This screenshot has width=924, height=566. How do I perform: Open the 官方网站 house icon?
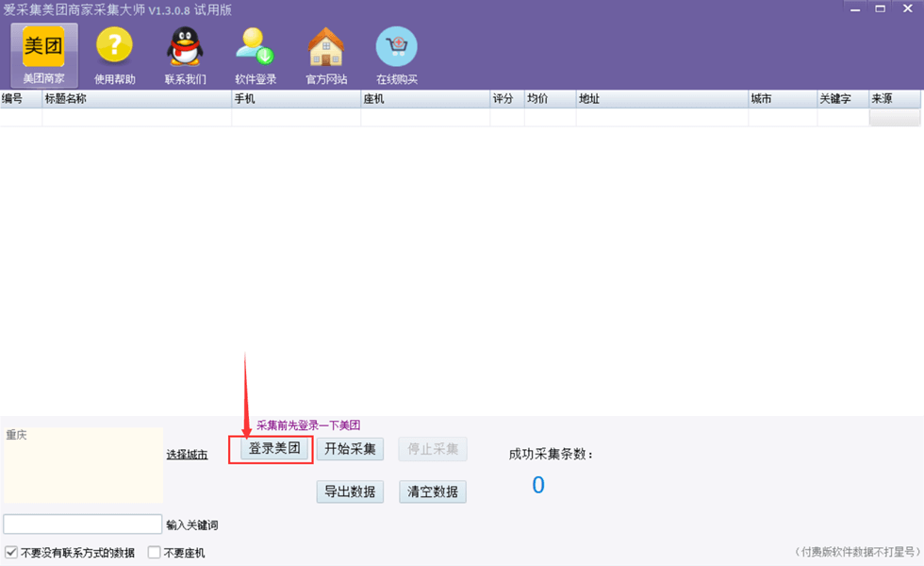(x=326, y=56)
